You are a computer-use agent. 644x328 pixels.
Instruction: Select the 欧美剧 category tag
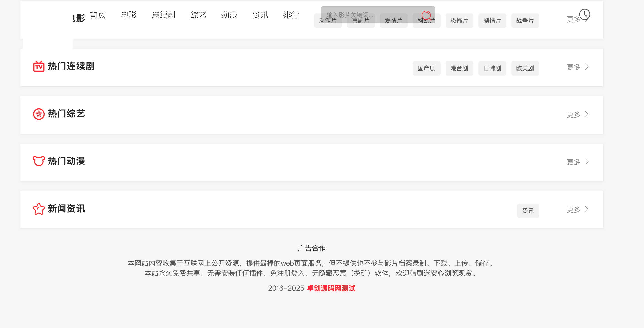click(x=525, y=68)
